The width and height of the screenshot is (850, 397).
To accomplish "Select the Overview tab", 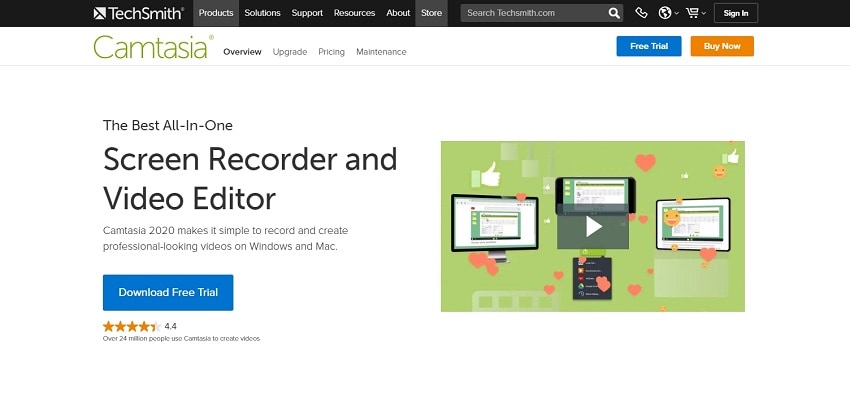I will click(x=242, y=52).
